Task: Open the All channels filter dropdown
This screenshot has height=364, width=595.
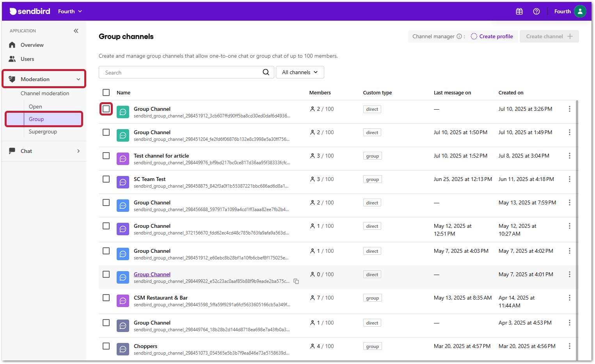Action: coord(300,72)
